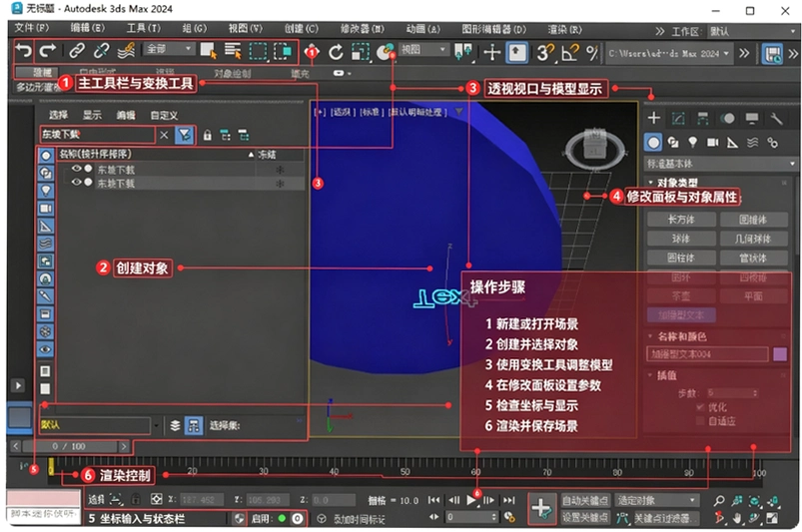The height and width of the screenshot is (532, 802).
Task: Open the 默认 workspace dropdown
Action: (752, 31)
